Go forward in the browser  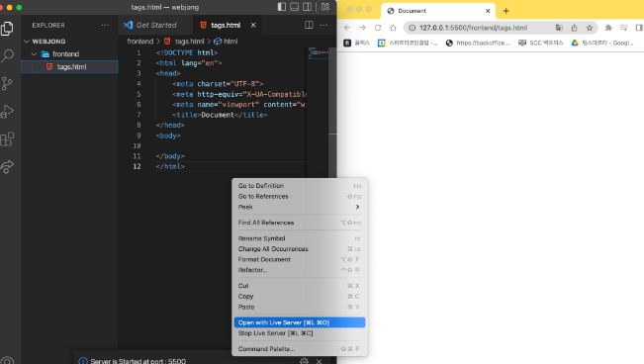(x=362, y=28)
